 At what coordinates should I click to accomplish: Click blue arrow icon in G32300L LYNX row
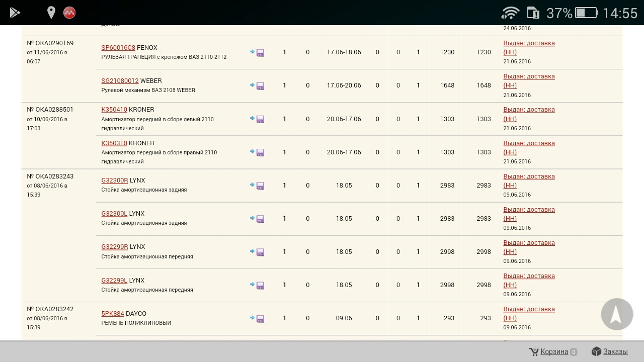(252, 218)
